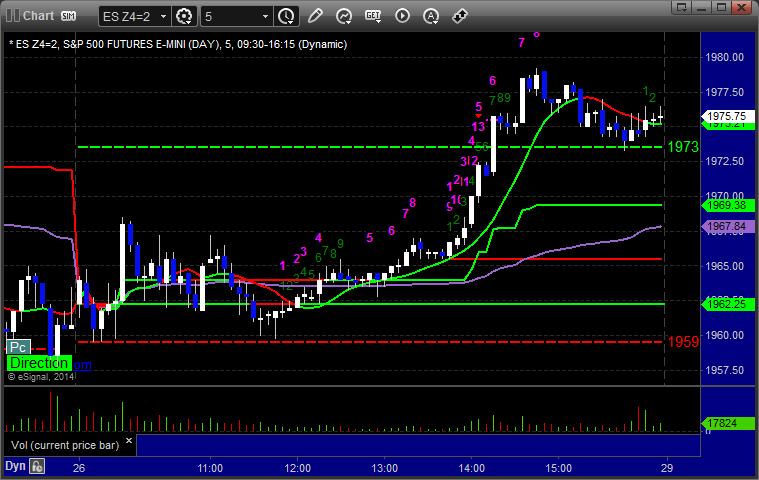The width and height of the screenshot is (759, 480).
Task: Click the 1962.25 green price tag
Action: [728, 304]
